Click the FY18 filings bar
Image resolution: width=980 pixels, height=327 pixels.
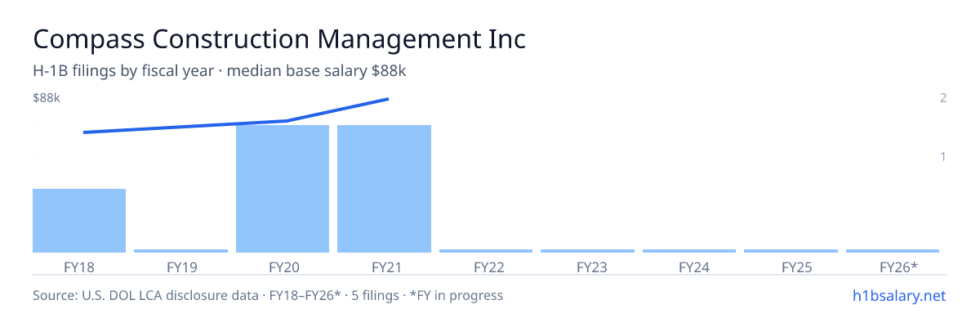79,221
